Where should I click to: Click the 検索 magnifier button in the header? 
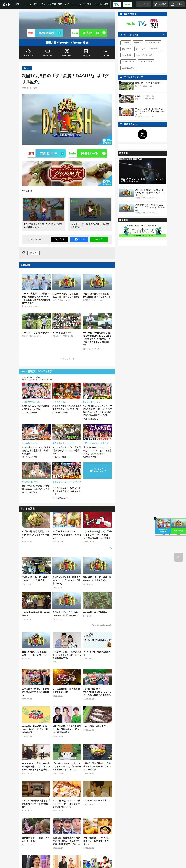click(143, 4)
